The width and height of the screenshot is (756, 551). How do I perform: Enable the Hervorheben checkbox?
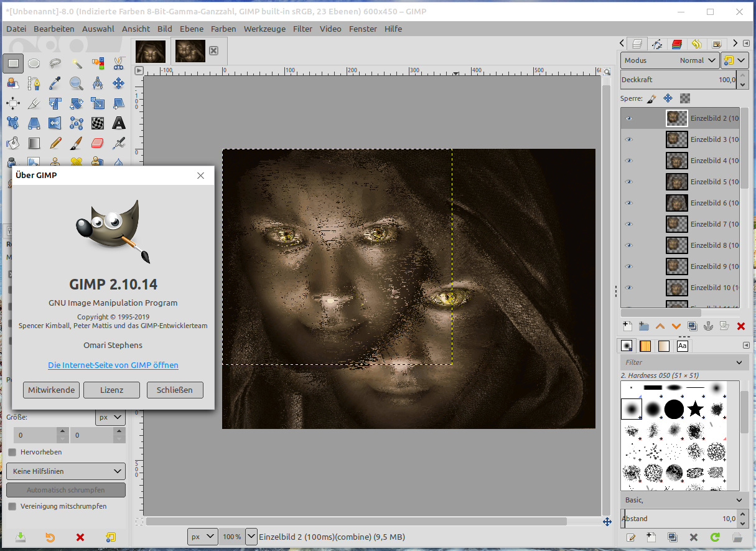[12, 452]
